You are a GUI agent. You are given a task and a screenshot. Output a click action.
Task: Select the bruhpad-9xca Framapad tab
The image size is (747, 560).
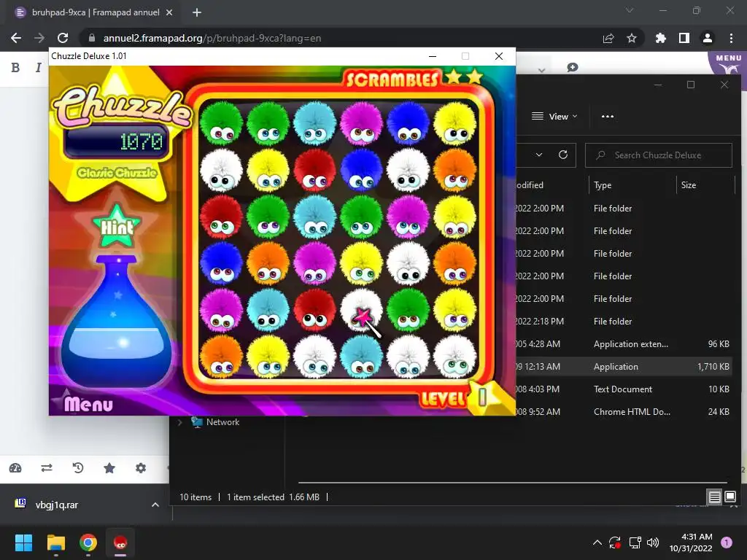[96, 12]
